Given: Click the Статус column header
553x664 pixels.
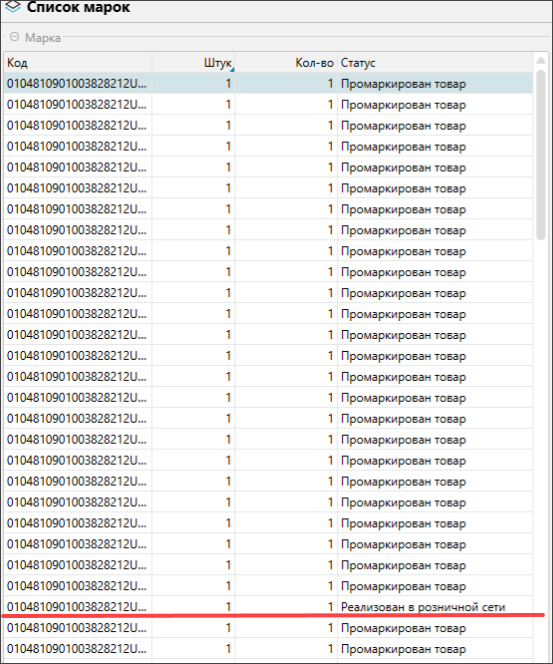Looking at the screenshot, I should 435,63.
